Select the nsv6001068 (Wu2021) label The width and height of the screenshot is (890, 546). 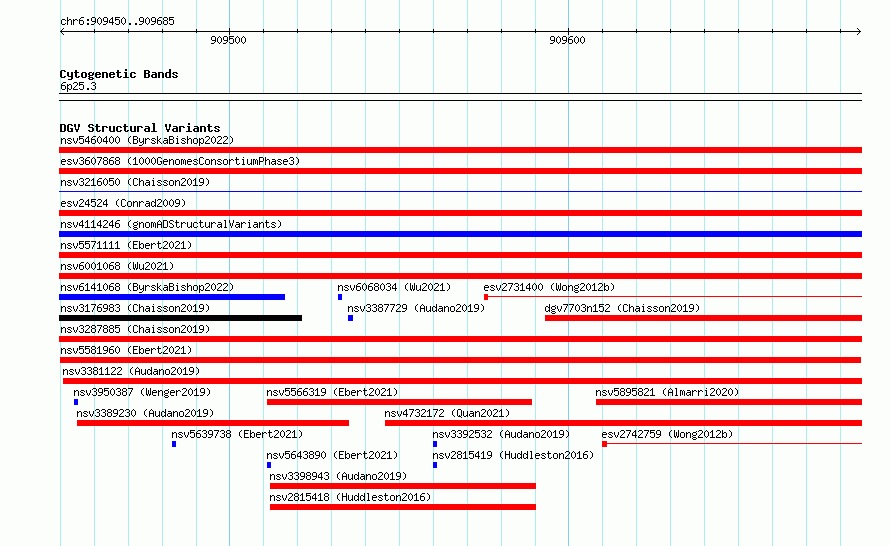click(117, 266)
